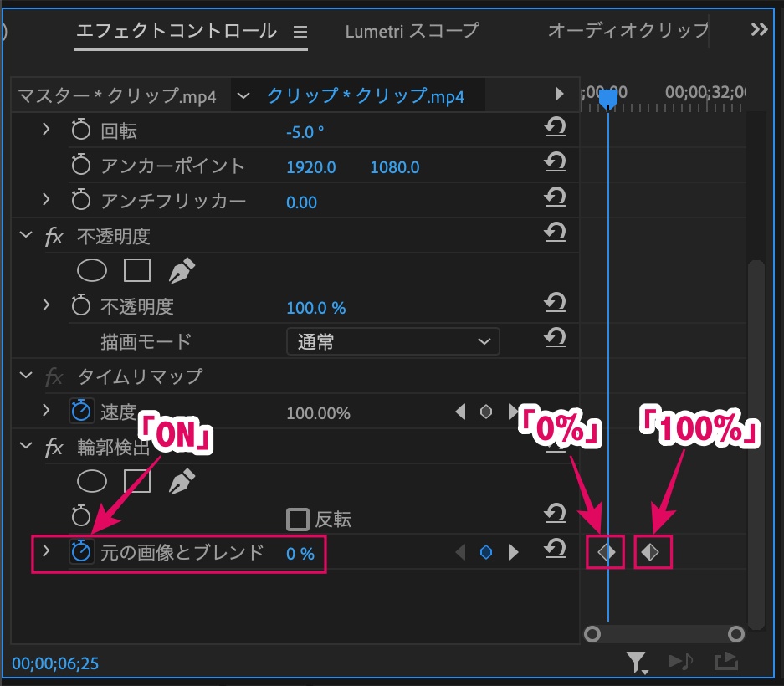Viewport: 784px width, 686px height.
Task: Show hidden panels with double-arrow overflow icon
Action: pyautogui.click(x=759, y=30)
